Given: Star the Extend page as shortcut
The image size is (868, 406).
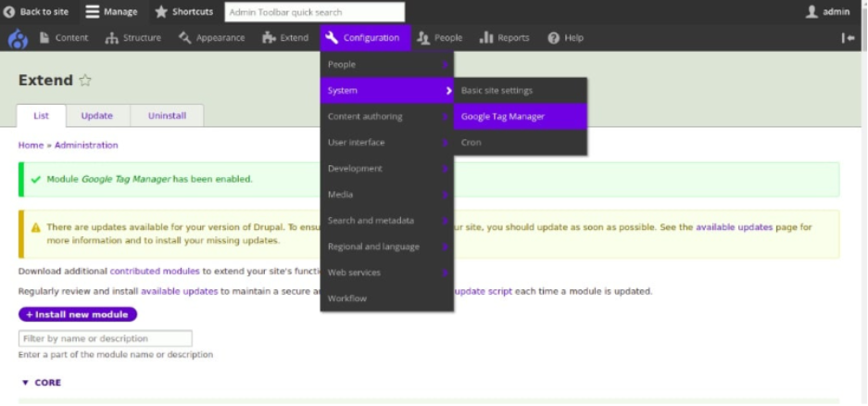Looking at the screenshot, I should click(x=85, y=81).
